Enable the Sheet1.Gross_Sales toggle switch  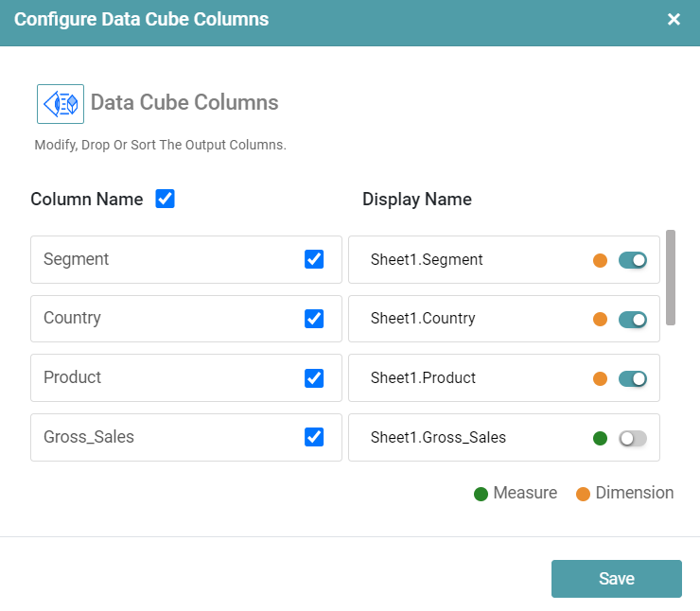pyautogui.click(x=632, y=438)
